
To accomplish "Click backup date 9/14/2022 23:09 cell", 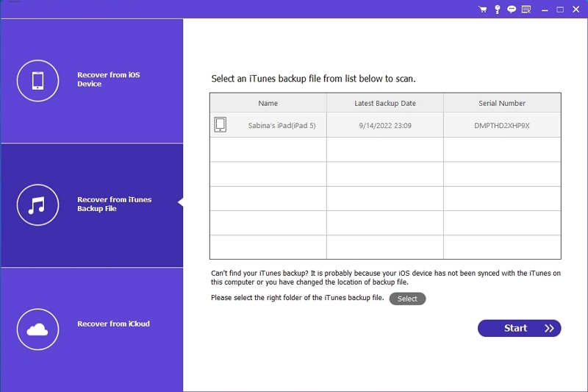I will pos(385,126).
